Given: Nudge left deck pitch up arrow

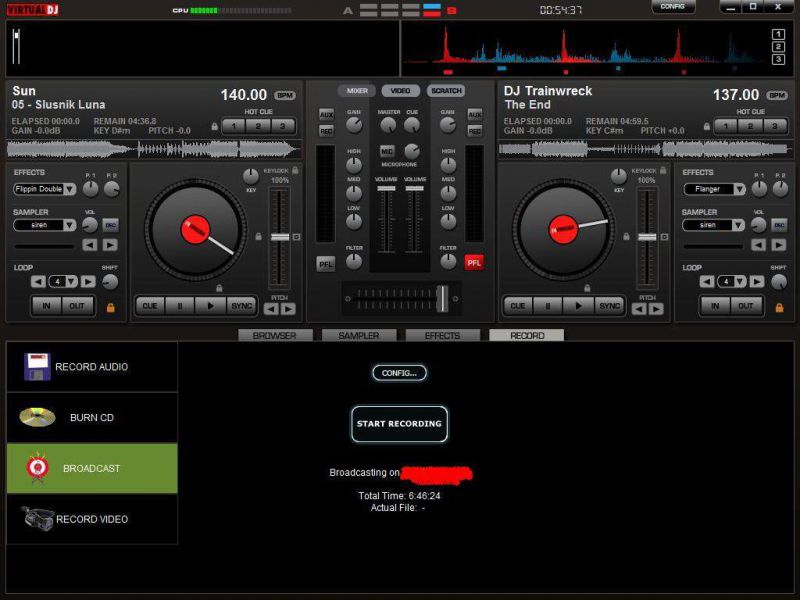Looking at the screenshot, I should click(x=288, y=309).
